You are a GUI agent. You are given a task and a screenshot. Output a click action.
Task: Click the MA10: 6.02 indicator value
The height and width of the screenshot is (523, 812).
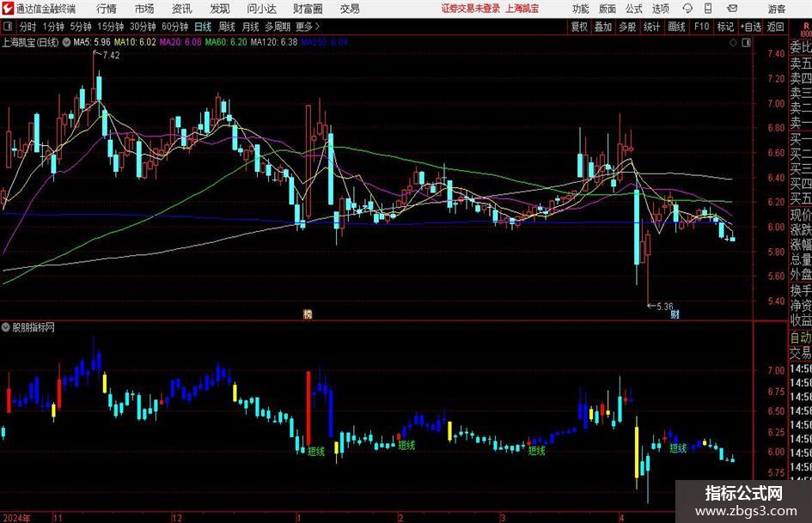click(135, 42)
